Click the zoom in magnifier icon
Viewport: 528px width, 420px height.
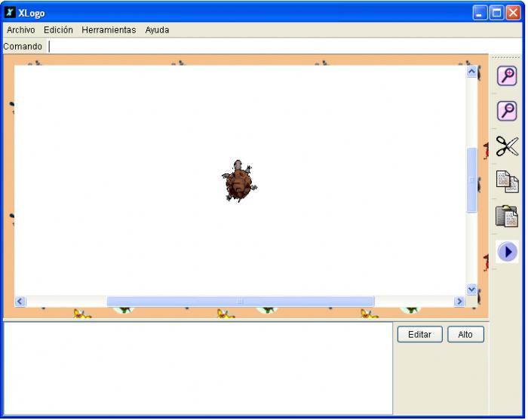pos(507,76)
